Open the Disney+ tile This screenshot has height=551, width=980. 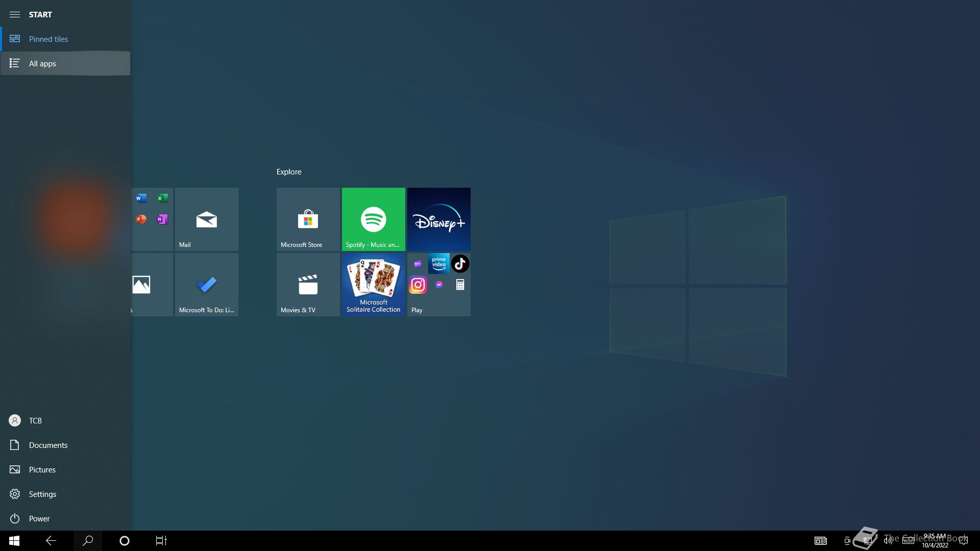[439, 219]
